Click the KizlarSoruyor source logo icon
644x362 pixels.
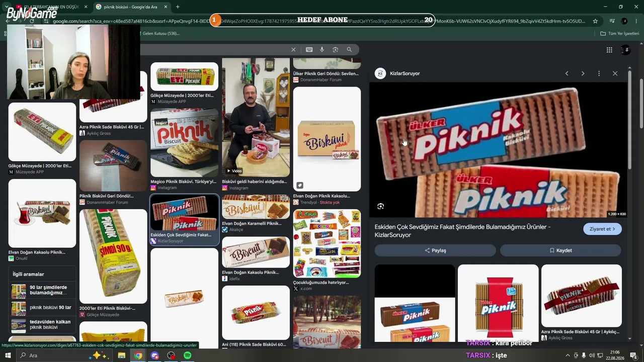(380, 73)
